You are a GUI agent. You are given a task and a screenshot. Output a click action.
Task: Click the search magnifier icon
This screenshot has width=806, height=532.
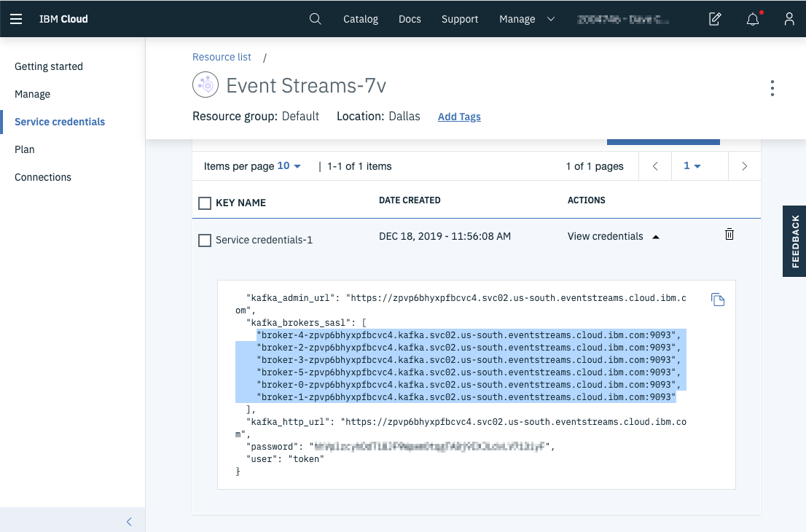click(315, 19)
